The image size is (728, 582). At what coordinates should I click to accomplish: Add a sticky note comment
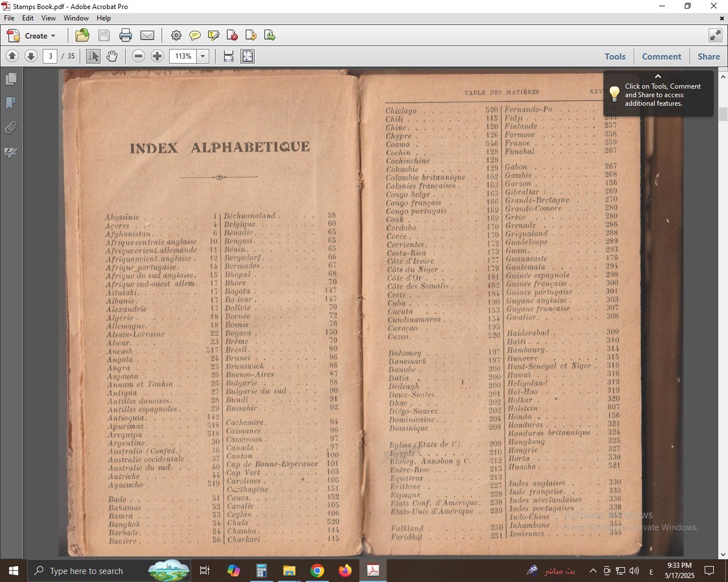point(195,35)
